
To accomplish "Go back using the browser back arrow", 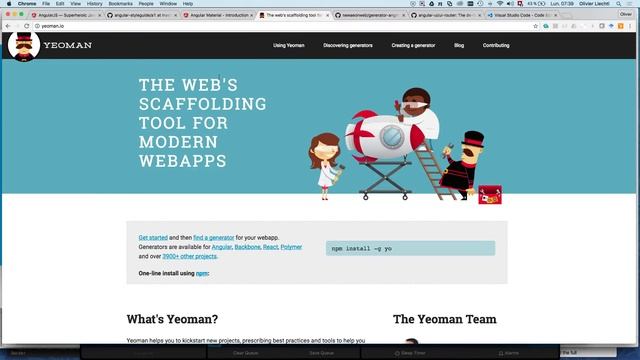I will click(8, 26).
